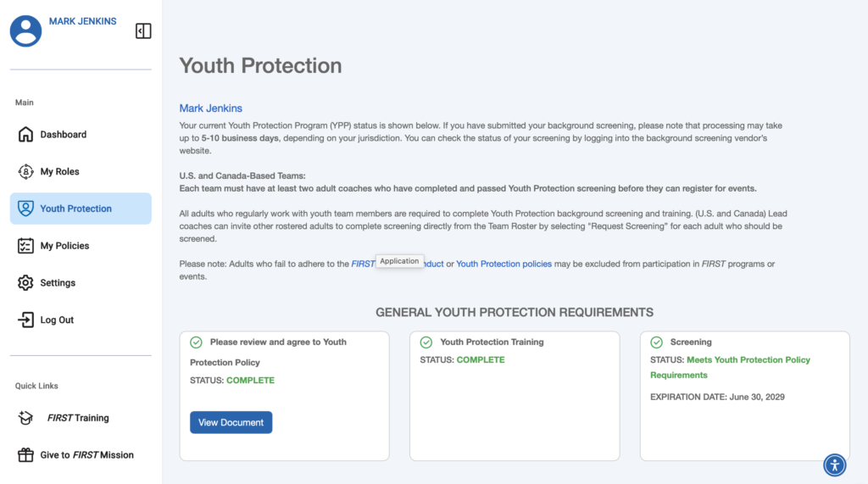The width and height of the screenshot is (868, 484).
Task: Collapse the sidebar panel icon
Action: pos(143,31)
